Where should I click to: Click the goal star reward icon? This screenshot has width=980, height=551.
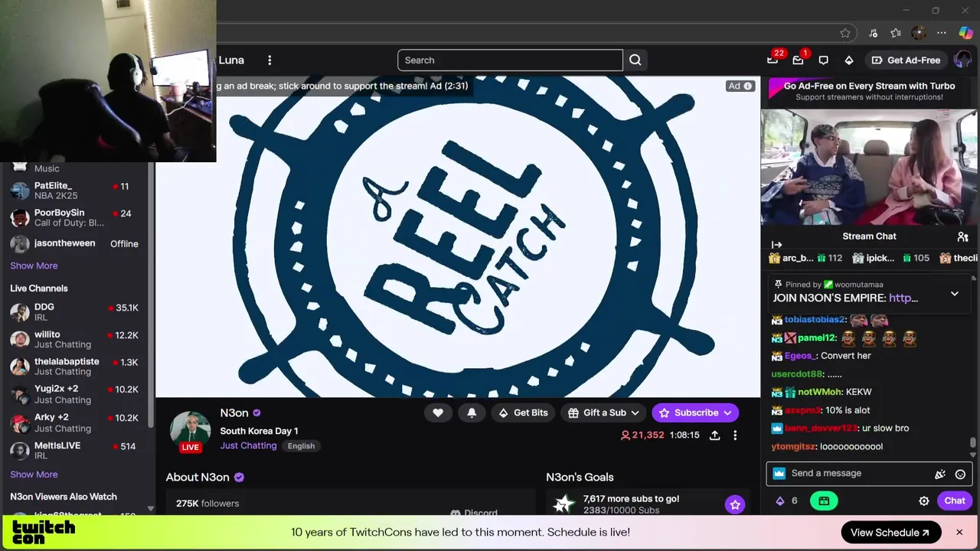[735, 504]
